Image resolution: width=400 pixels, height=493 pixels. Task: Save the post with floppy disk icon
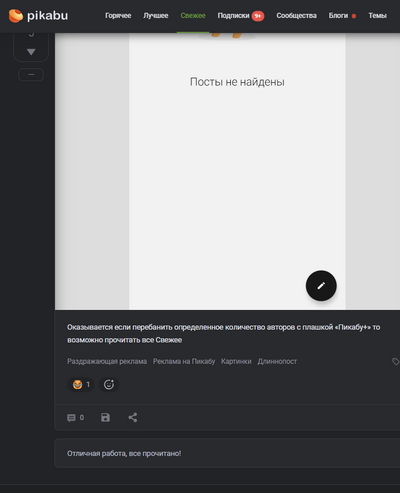click(105, 417)
